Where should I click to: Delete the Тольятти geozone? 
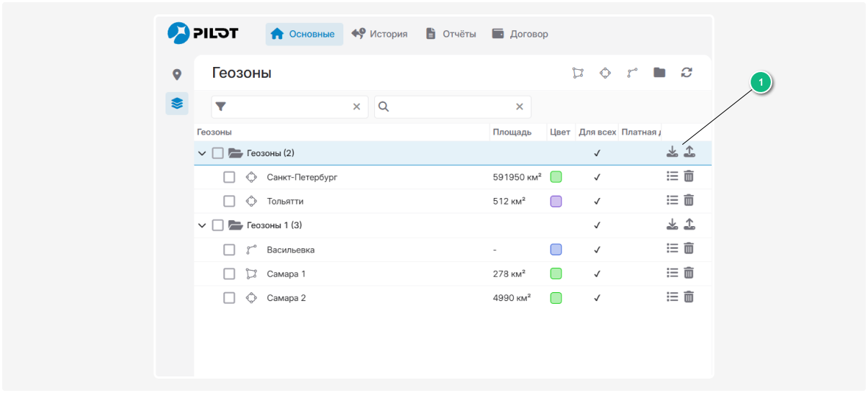pyautogui.click(x=689, y=200)
